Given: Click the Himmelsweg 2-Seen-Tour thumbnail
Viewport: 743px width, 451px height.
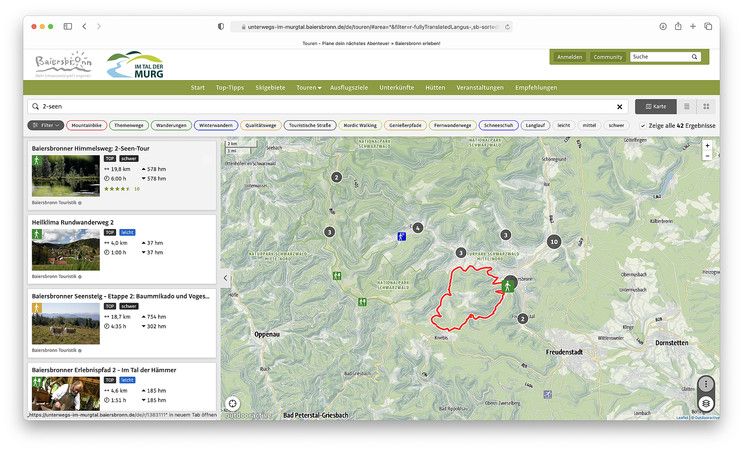Looking at the screenshot, I should pos(66,176).
